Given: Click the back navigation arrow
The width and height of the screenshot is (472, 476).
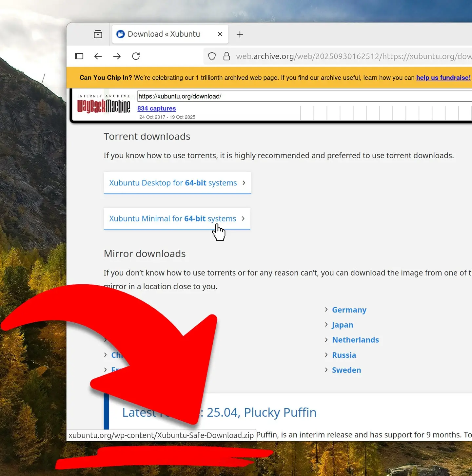Looking at the screenshot, I should pyautogui.click(x=98, y=56).
